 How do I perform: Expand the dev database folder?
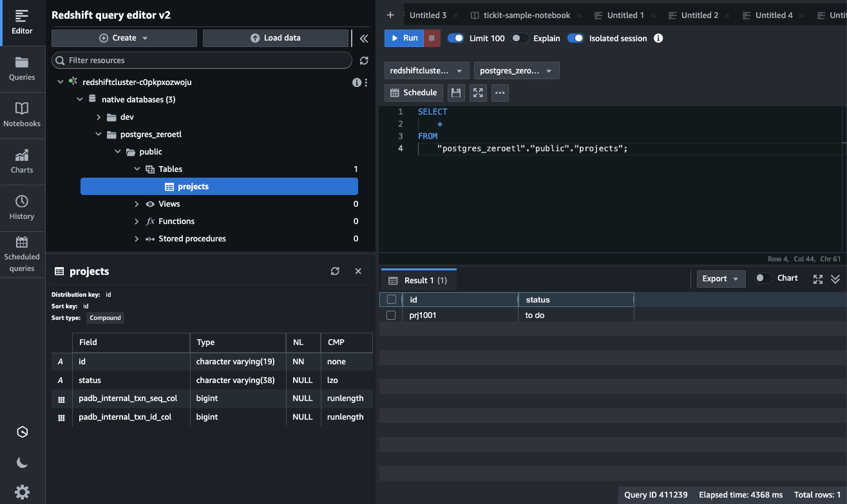99,117
